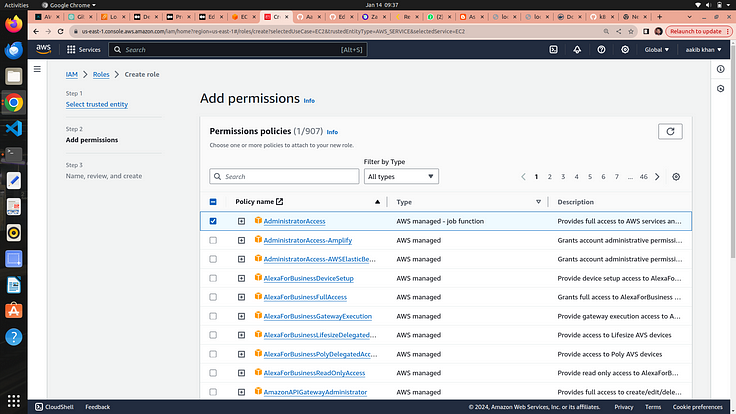Expand the AlexaForBusinessFullAccess policy row
736x414 pixels.
click(x=241, y=297)
